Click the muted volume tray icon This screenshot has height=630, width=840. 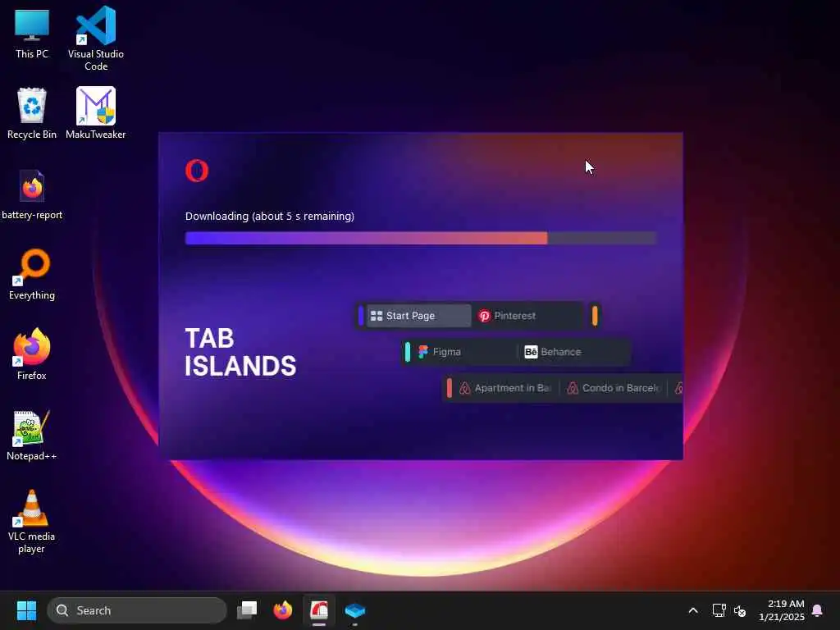[x=740, y=610]
